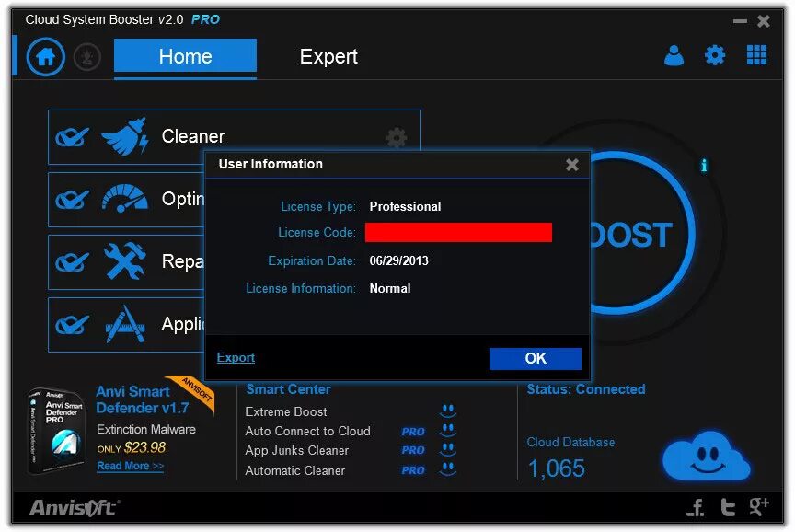
Task: Open Anvi Smart Defender v1.7 title
Action: pos(142,399)
